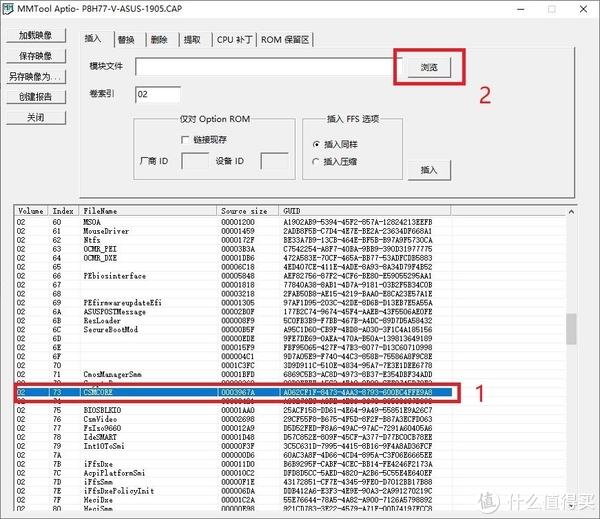Select the OCMR_DXE module row

point(233,258)
